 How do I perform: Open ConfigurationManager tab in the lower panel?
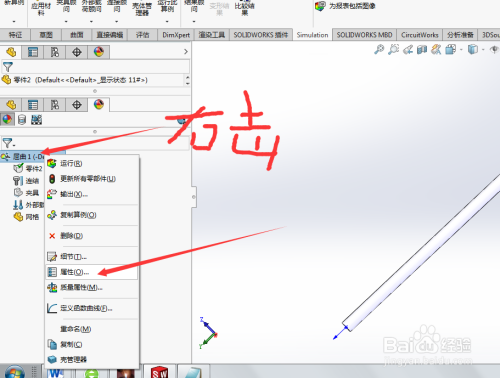[55, 105]
